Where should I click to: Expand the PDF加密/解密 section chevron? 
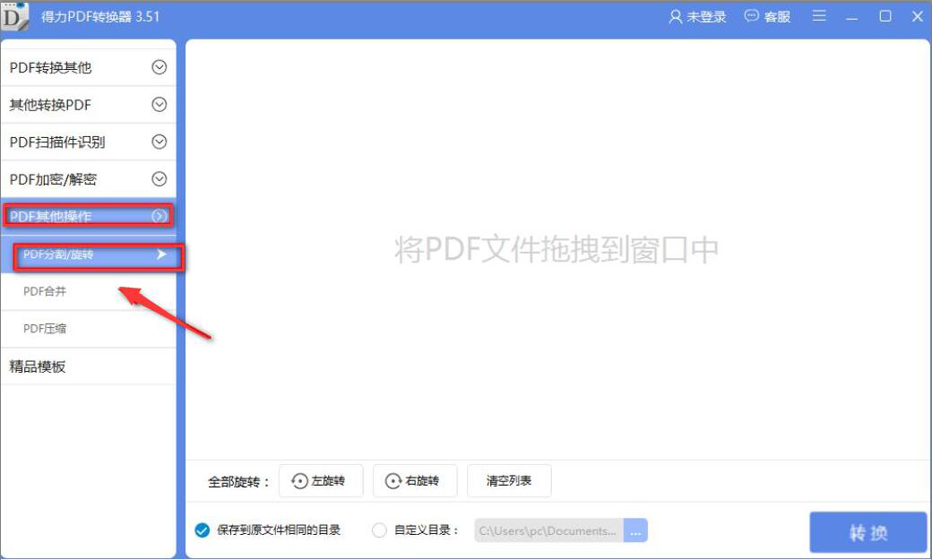[x=159, y=179]
